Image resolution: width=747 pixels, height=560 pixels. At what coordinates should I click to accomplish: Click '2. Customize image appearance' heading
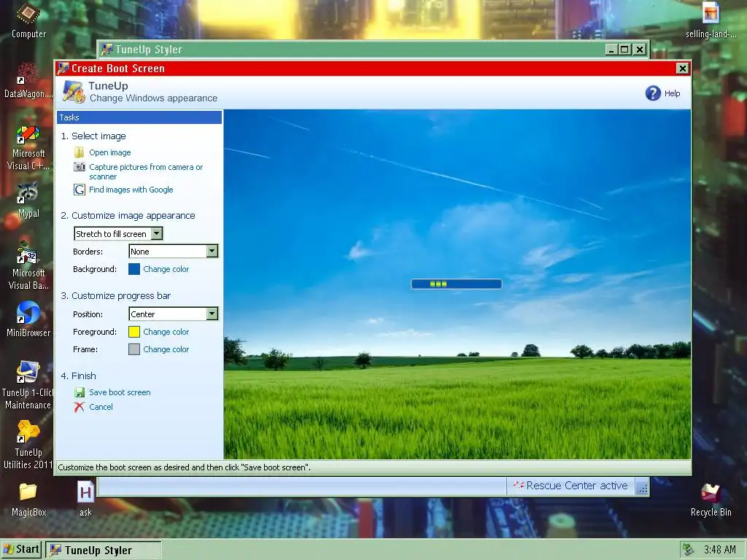tap(128, 216)
